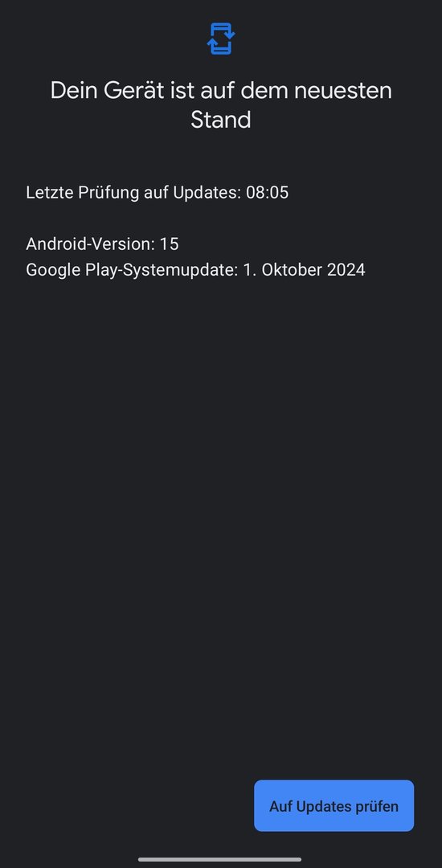The image size is (442, 868).
Task: Tap the blue system update phone icon
Action: point(221,39)
